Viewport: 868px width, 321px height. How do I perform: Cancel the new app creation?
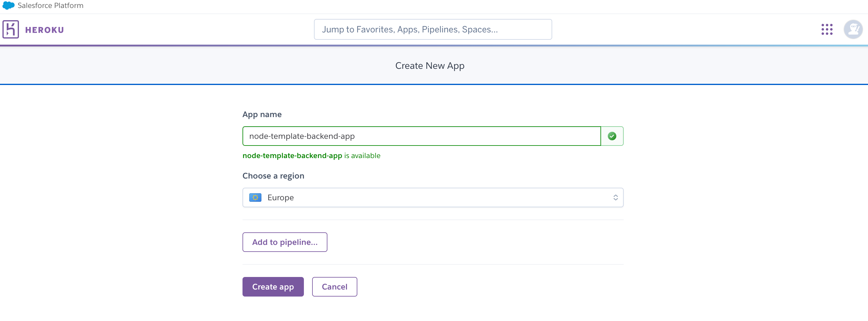[x=334, y=287]
